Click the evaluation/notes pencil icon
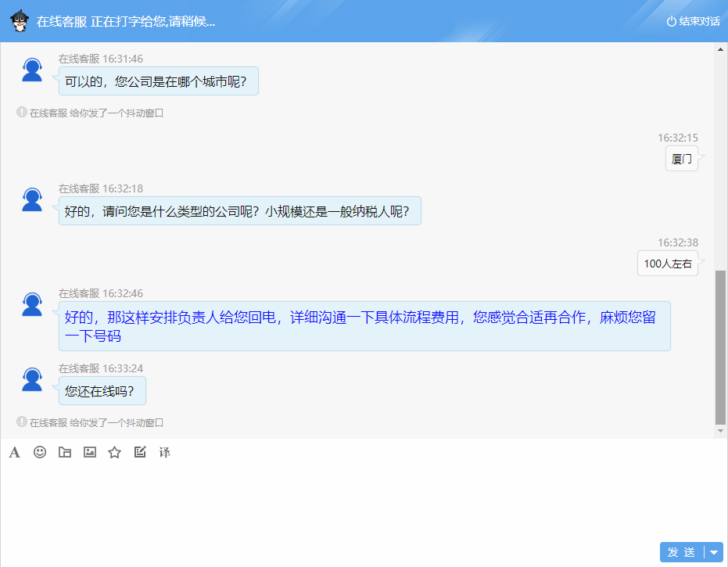 (x=139, y=452)
